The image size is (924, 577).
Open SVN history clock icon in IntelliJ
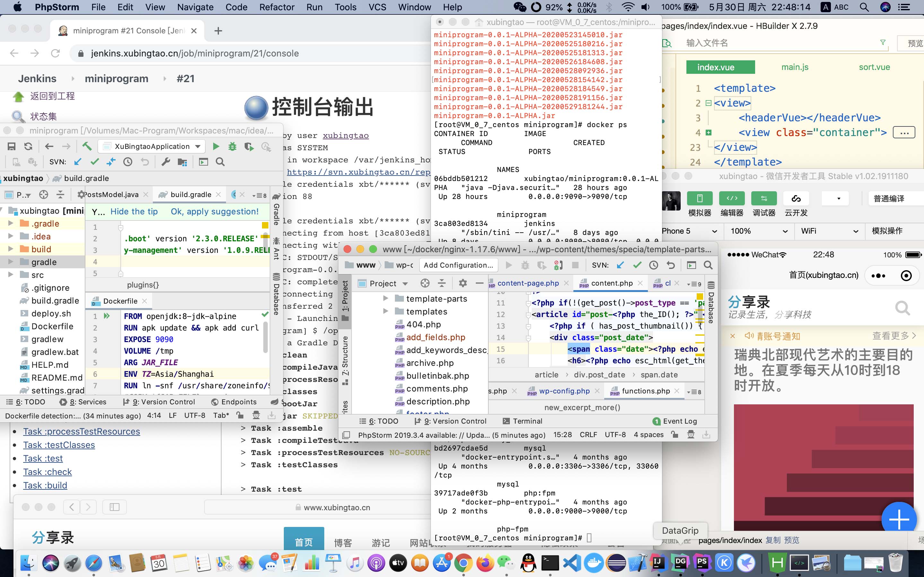(x=128, y=162)
